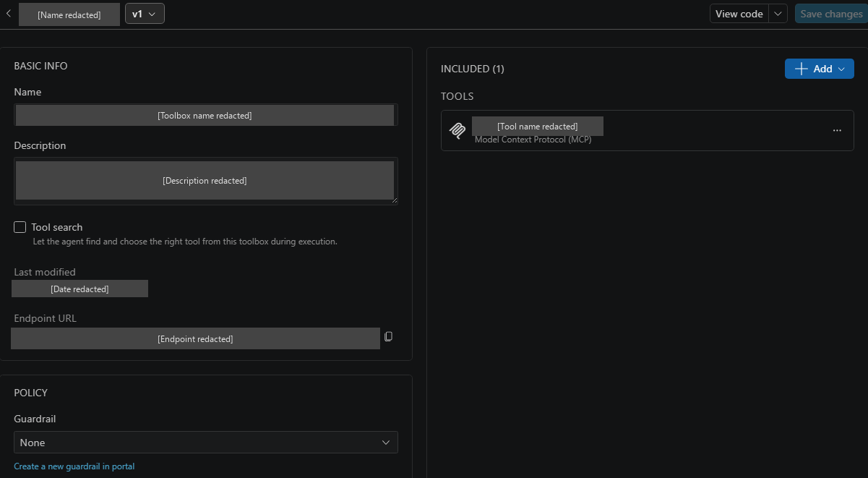The height and width of the screenshot is (478, 868).
Task: Select the Model Context Protocol (MCP) tool row
Action: (647, 130)
